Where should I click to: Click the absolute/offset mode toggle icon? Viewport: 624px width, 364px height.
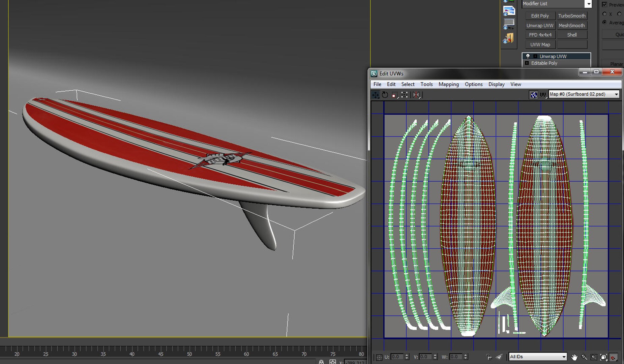pos(379,357)
